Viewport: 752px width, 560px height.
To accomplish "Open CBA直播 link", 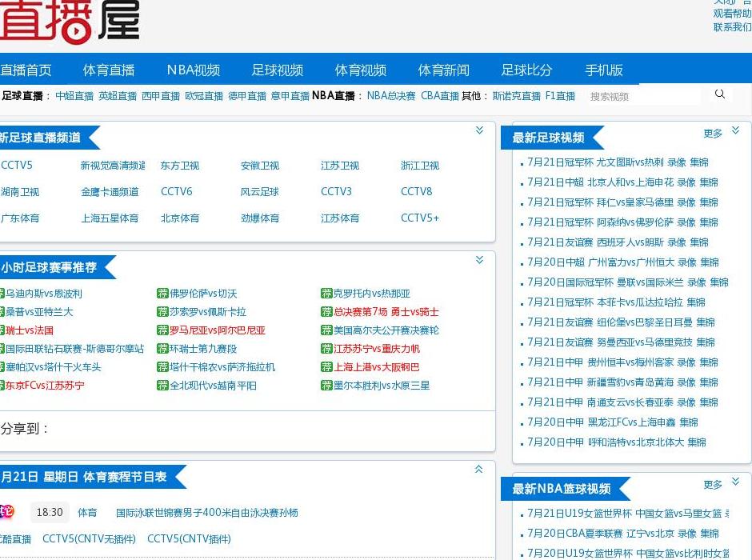I will pos(440,96).
